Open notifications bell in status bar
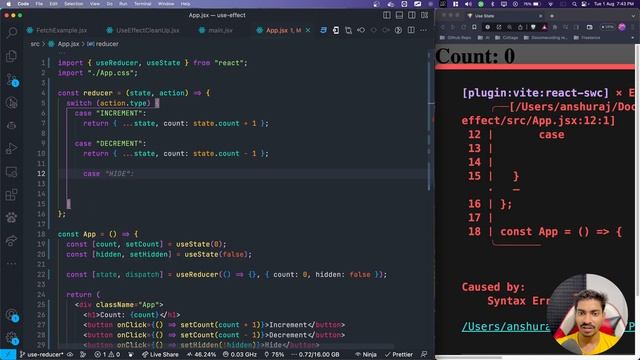Image resolution: width=640 pixels, height=360 pixels. [424, 354]
